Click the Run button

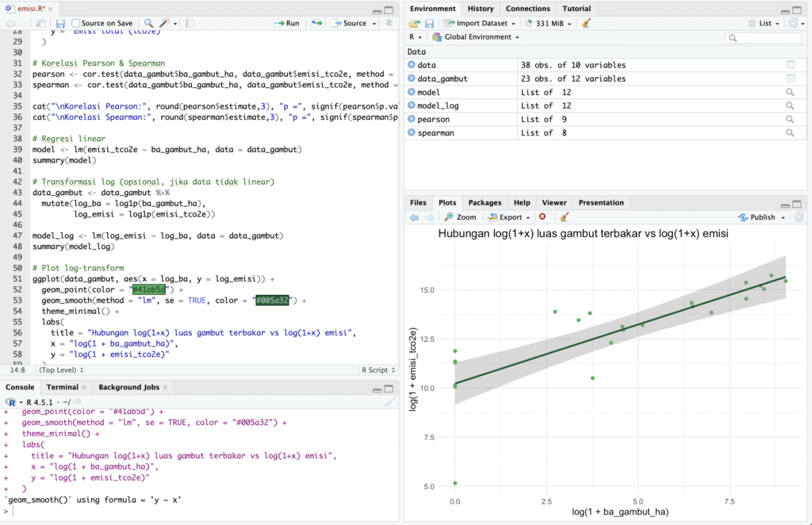pos(286,24)
